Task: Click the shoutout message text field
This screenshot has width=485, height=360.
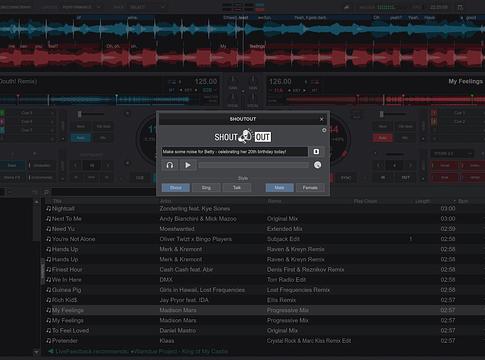Action: pos(235,152)
